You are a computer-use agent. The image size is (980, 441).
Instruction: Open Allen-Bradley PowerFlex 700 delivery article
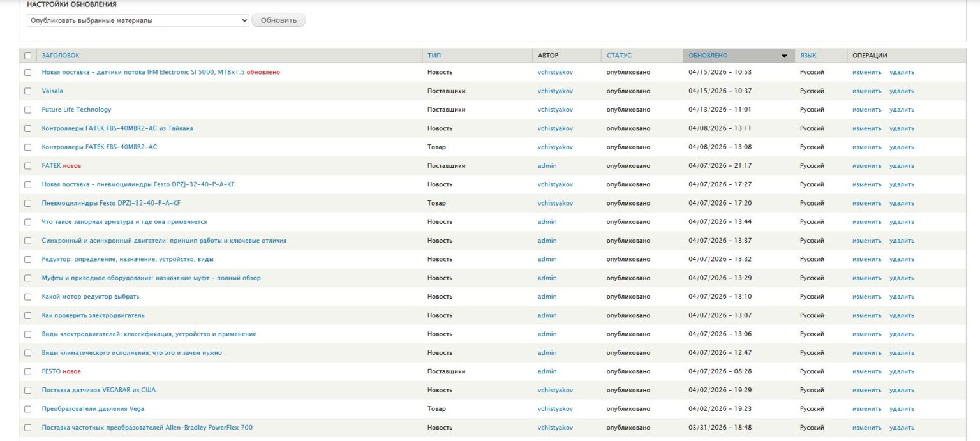(147, 427)
